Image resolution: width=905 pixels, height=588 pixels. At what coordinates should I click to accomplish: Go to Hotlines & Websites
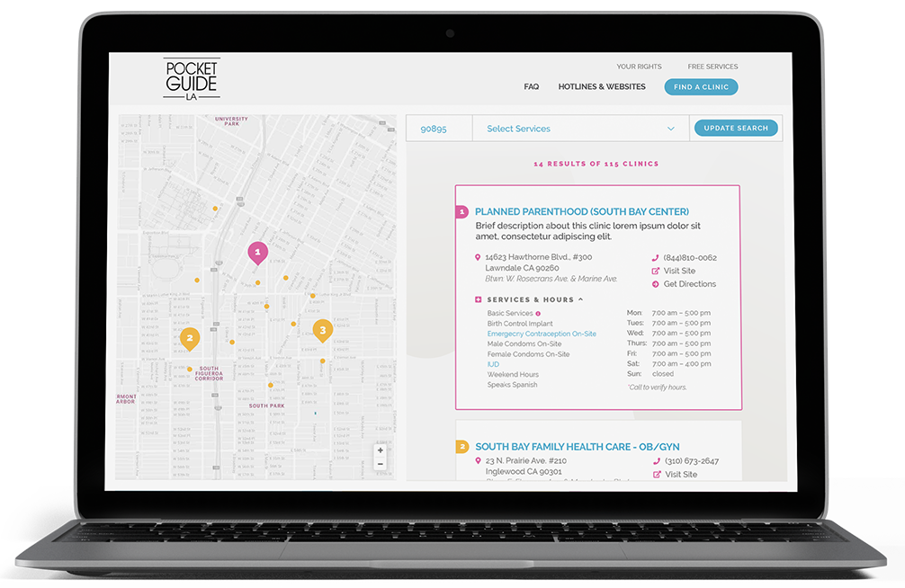pos(602,87)
